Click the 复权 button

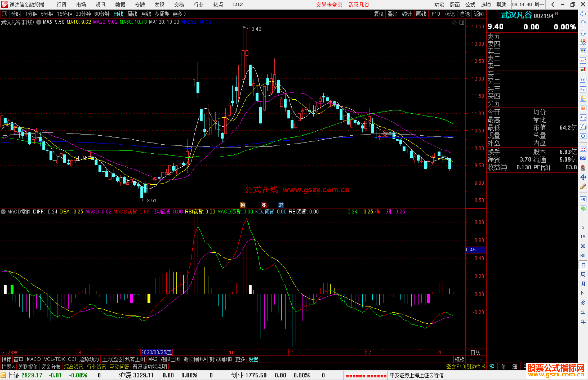[378, 14]
